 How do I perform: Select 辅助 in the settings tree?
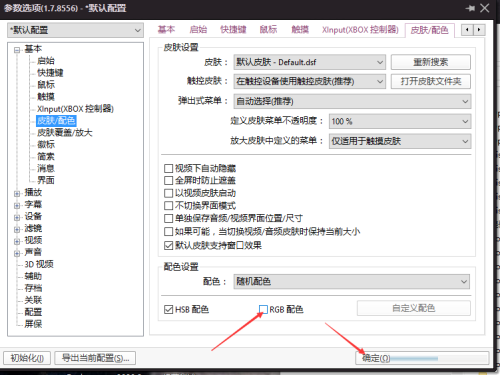coord(33,276)
